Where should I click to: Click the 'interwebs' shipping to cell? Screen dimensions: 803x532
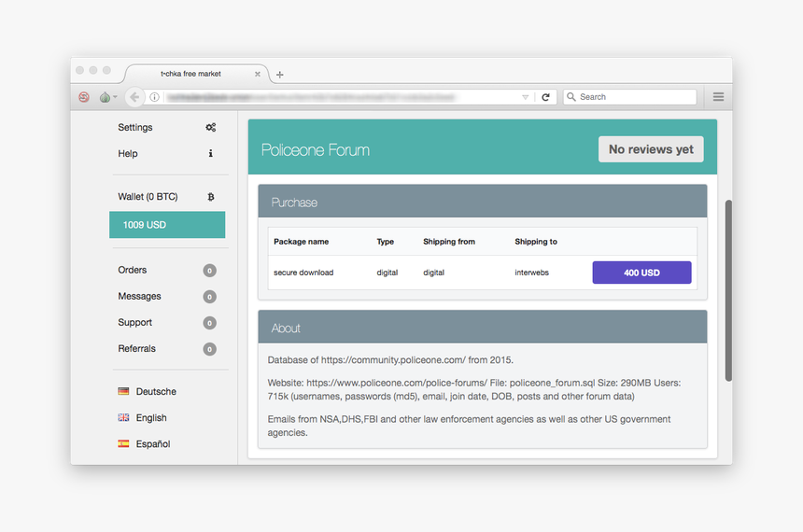point(531,273)
